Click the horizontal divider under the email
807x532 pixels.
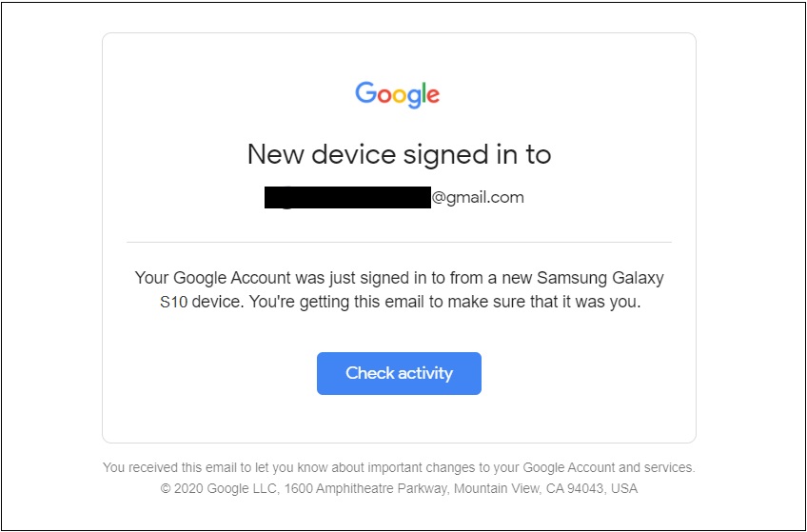399,242
